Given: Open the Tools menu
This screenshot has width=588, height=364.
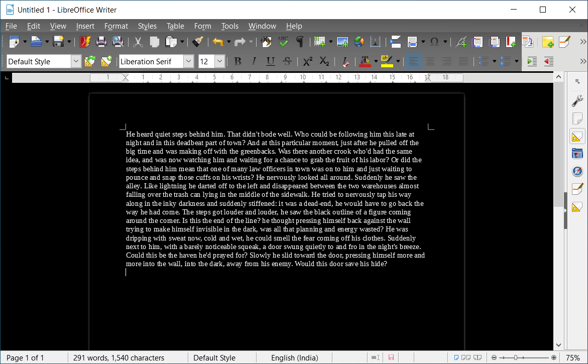Looking at the screenshot, I should click(x=230, y=26).
